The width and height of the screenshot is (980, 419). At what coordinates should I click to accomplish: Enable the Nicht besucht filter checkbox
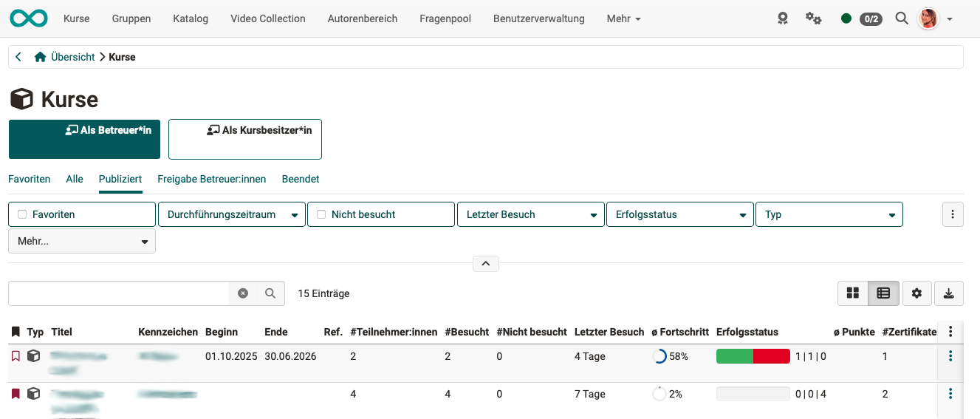321,214
